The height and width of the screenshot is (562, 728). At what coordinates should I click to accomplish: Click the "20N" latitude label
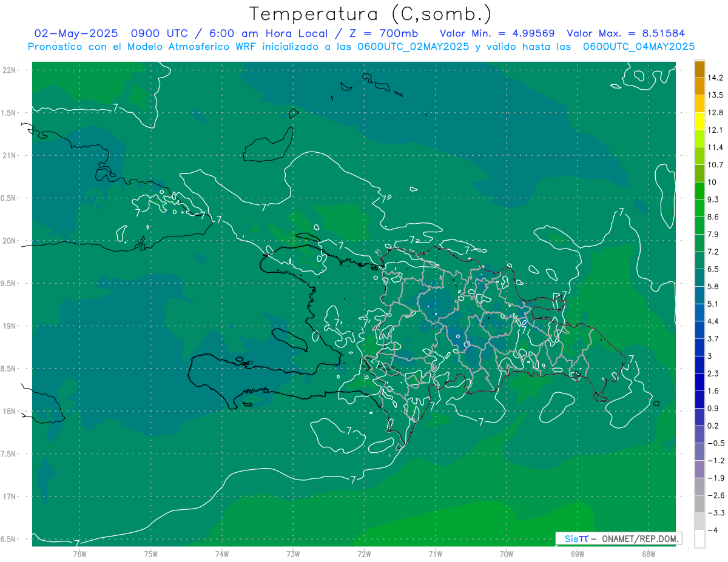click(x=9, y=241)
